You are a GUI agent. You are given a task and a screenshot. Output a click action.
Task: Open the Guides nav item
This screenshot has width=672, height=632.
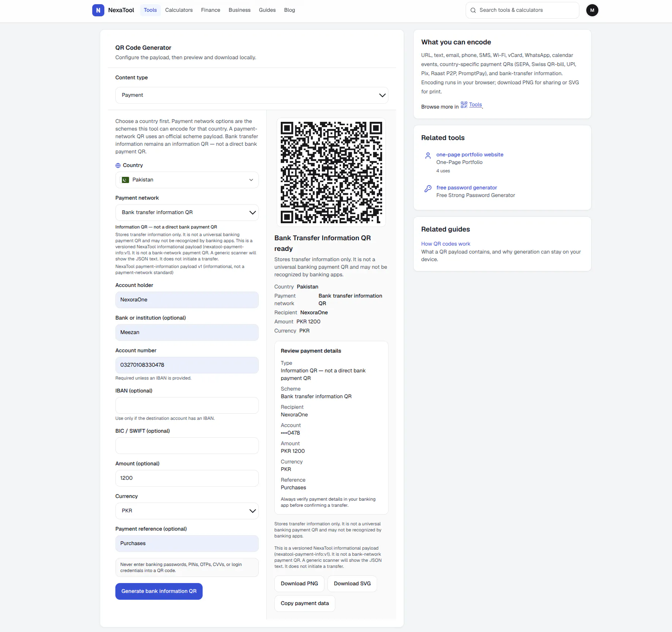(267, 10)
